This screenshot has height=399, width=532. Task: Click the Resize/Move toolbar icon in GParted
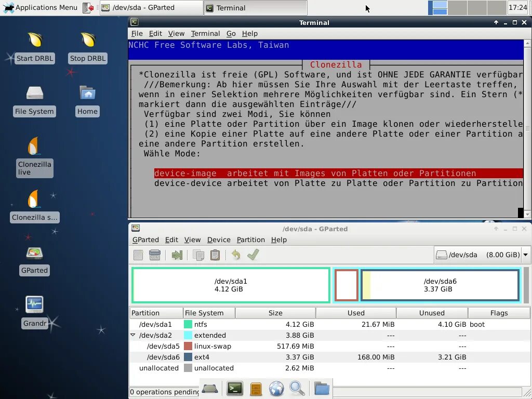pos(177,255)
